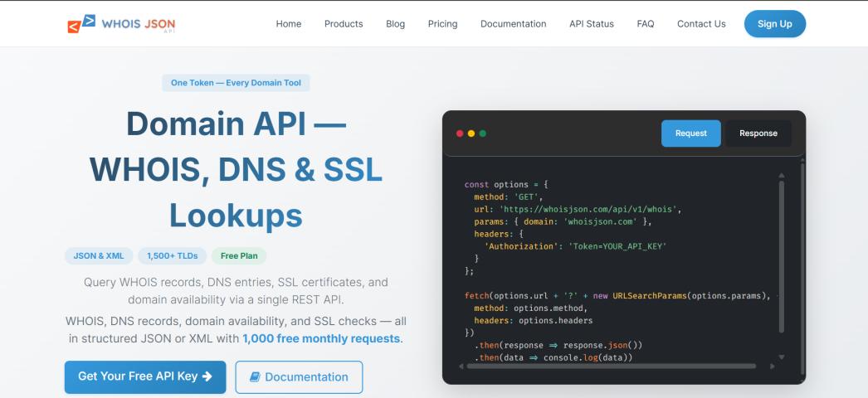Click the code panel's scroll right arrow
The height and width of the screenshot is (398, 868).
click(769, 366)
